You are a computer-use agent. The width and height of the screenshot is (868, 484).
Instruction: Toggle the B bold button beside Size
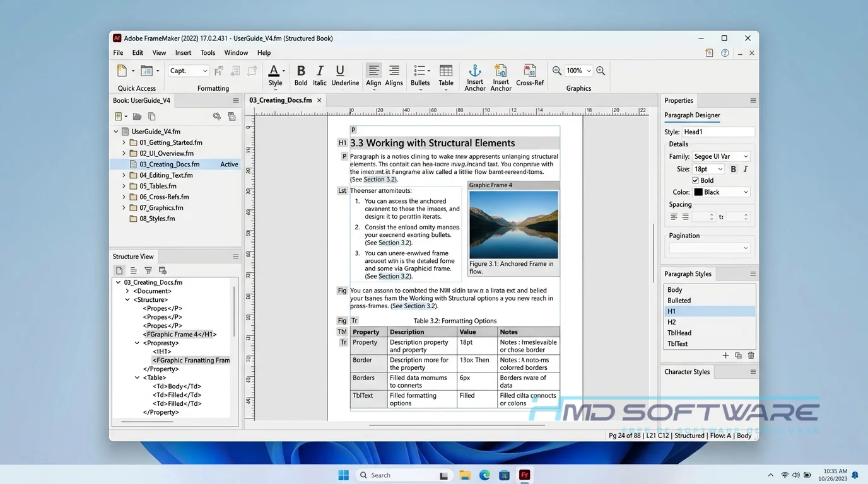point(733,169)
